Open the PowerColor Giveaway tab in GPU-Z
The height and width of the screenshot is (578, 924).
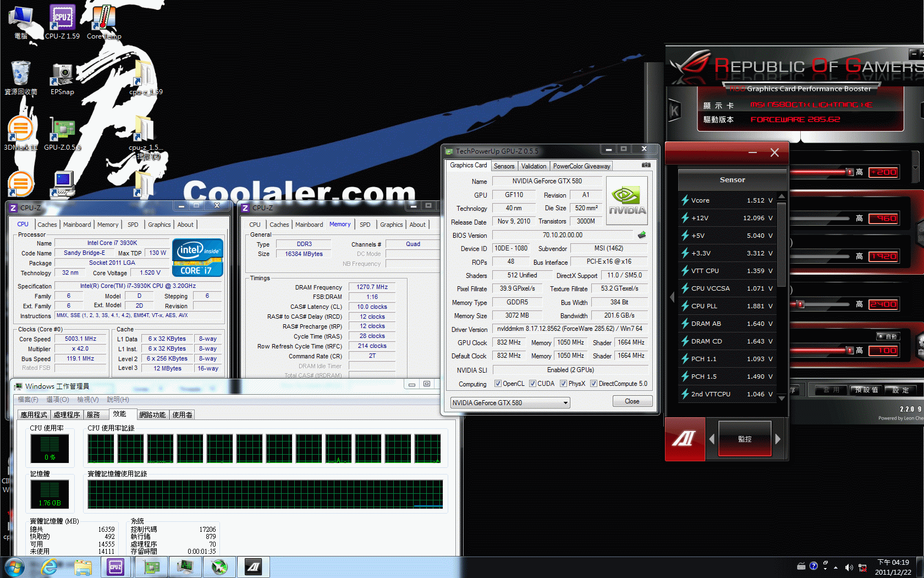(581, 166)
